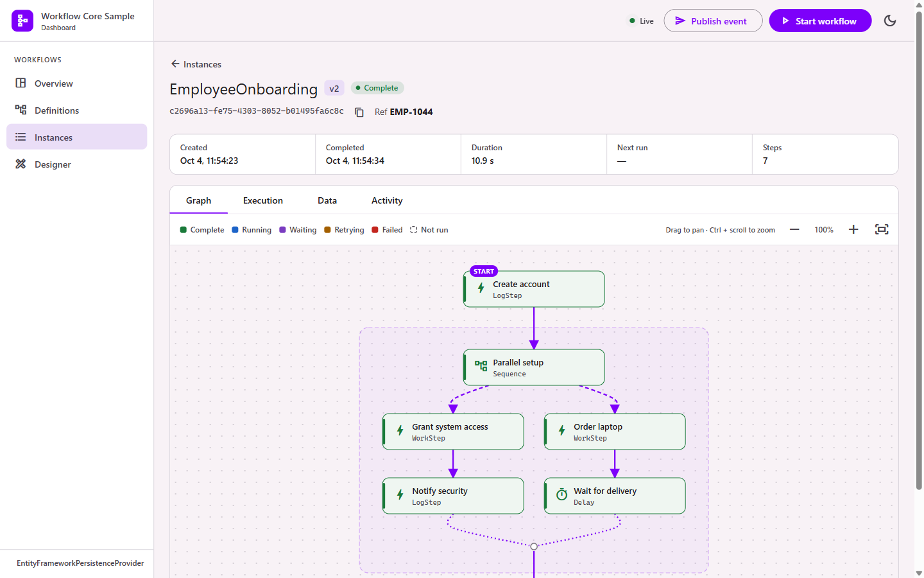924x578 pixels.
Task: Click the page vertical scrollbar
Action: tap(919, 250)
